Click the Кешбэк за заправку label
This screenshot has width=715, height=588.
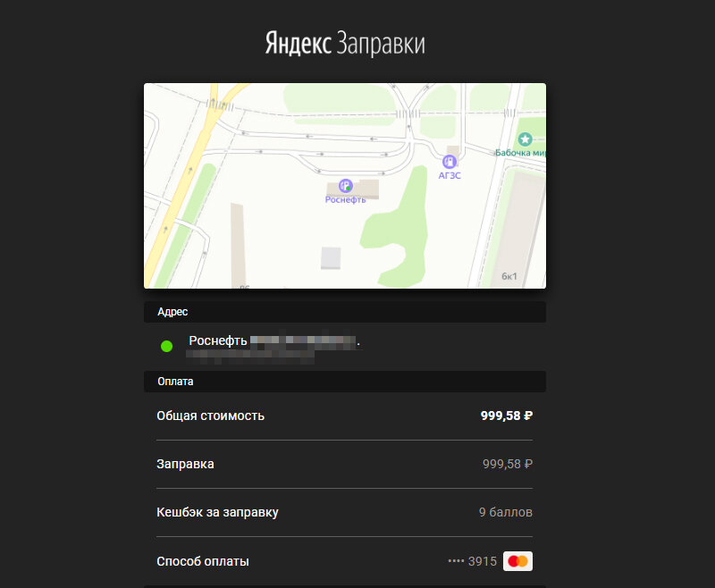(217, 512)
